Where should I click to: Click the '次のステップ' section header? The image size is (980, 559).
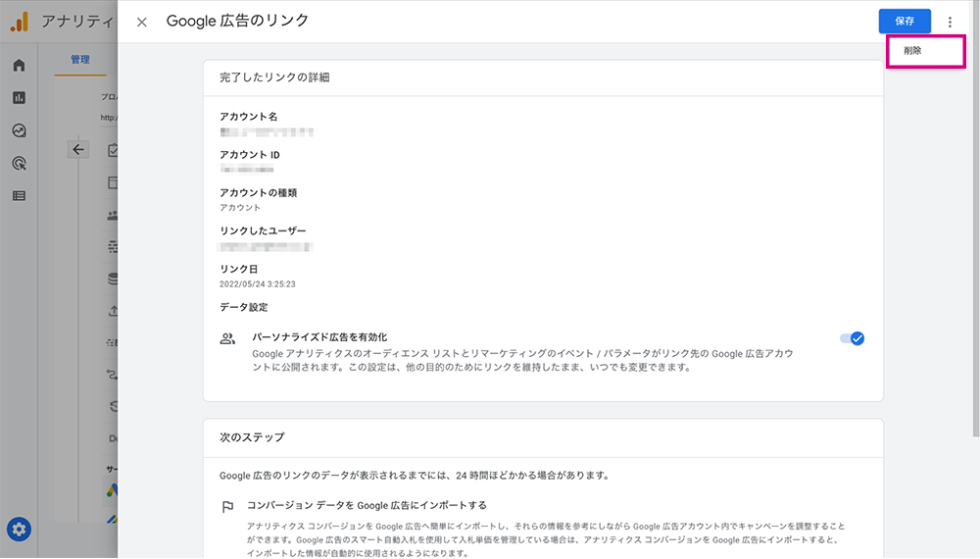252,437
